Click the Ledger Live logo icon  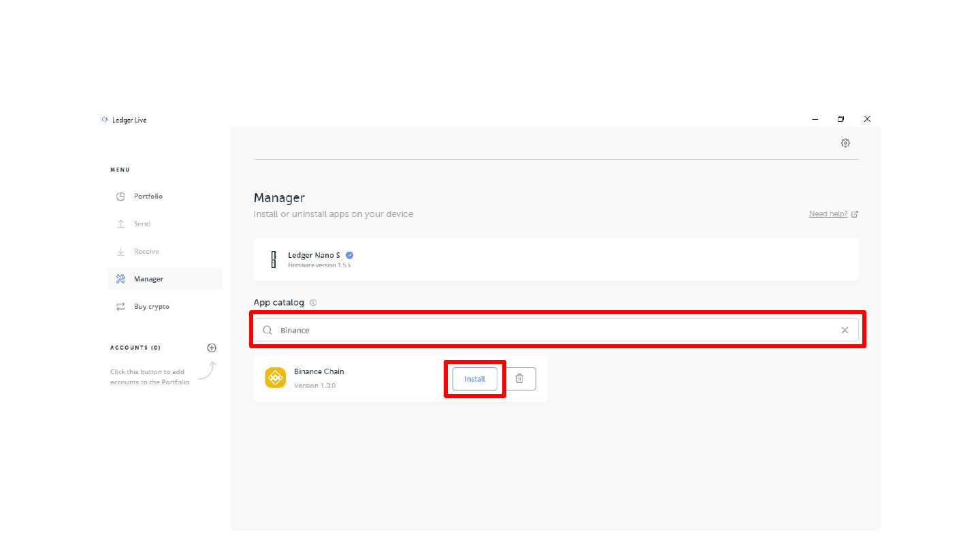click(x=104, y=120)
